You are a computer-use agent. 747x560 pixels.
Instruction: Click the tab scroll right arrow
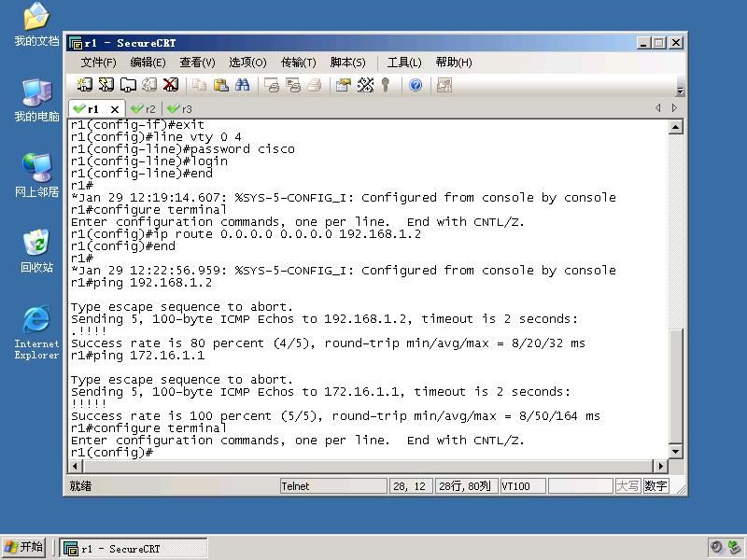point(674,108)
